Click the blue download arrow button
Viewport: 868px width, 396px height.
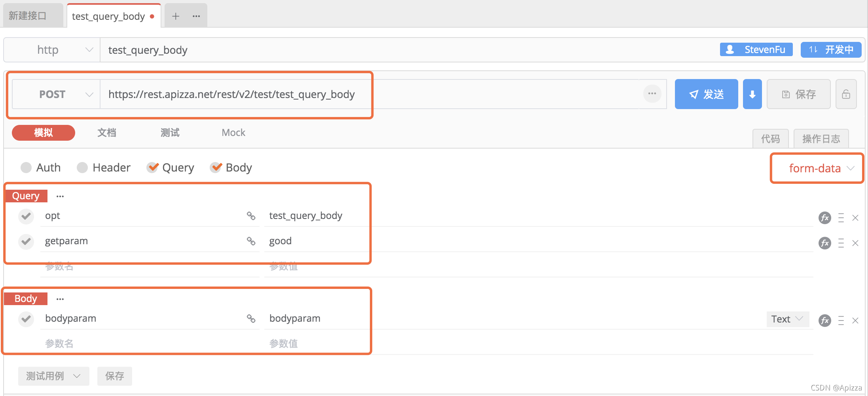click(x=752, y=94)
